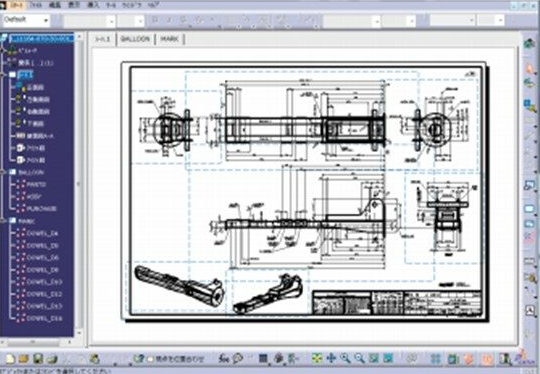This screenshot has height=374, width=540.
Task: Open the formula f(x) tool
Action: (224, 359)
